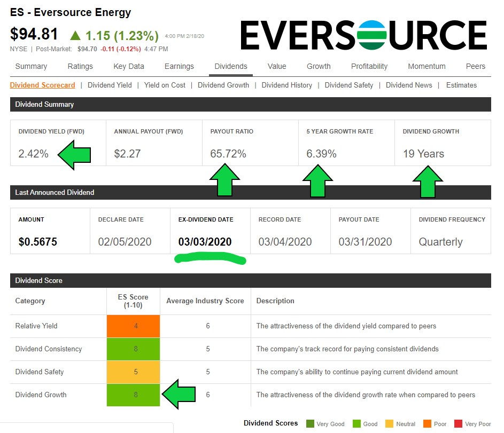The image size is (504, 433).
Task: View the Dividend History link
Action: click(x=286, y=85)
